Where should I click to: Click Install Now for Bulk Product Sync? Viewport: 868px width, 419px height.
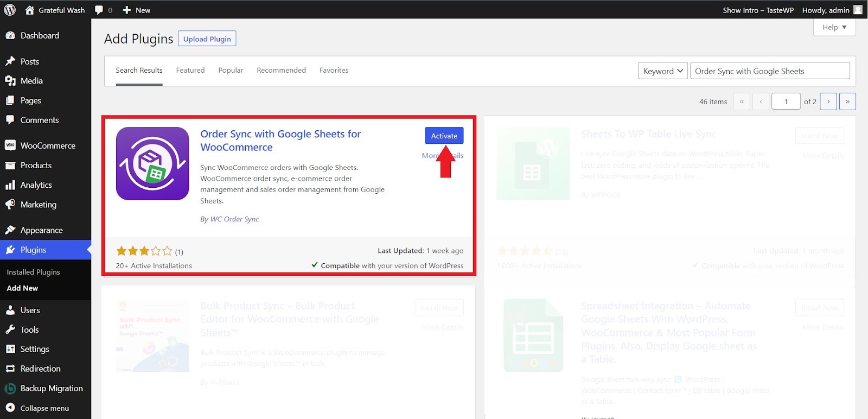[439, 308]
